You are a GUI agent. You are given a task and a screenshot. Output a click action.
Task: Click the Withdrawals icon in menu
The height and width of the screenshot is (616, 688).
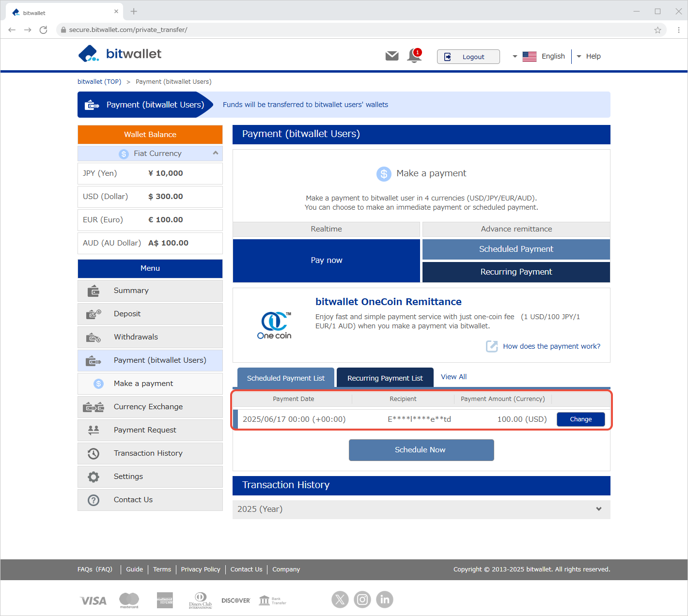click(94, 337)
